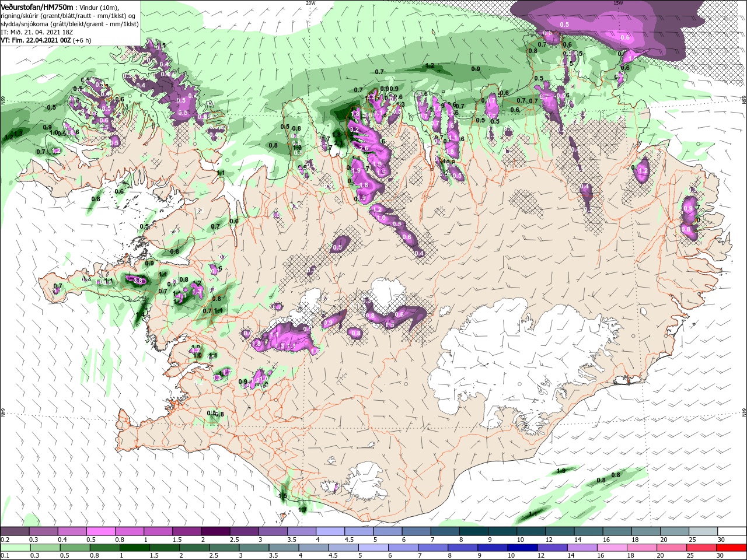747x560 pixels.
Task: Click the 'slydda/snjókoma' legend description line
Action: coord(69,23)
